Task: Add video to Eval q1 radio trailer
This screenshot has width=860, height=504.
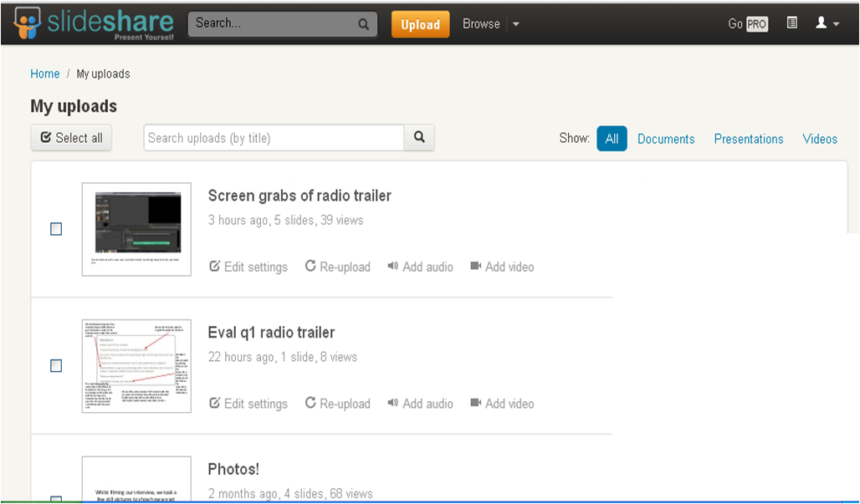Action: 503,404
